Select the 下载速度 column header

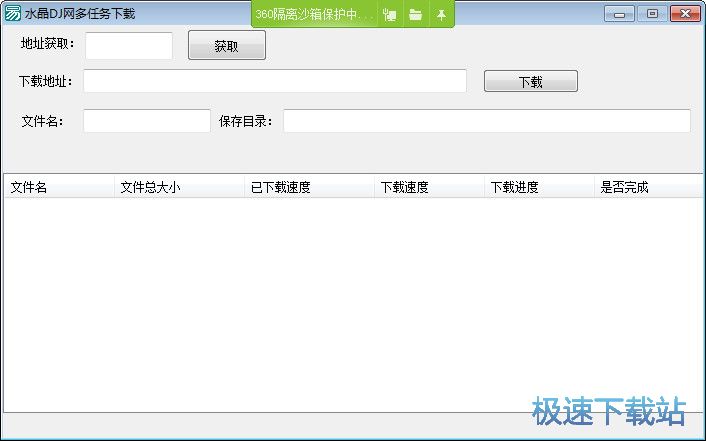point(429,187)
